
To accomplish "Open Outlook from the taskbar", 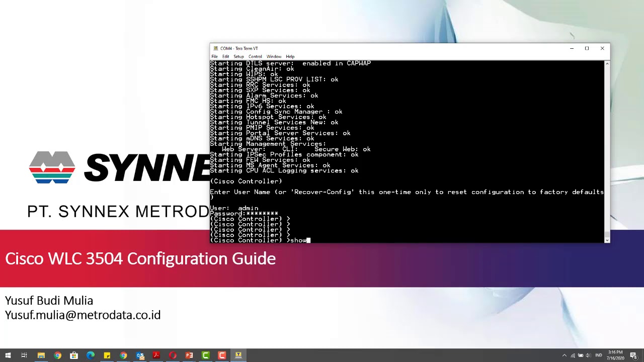I will [140, 355].
